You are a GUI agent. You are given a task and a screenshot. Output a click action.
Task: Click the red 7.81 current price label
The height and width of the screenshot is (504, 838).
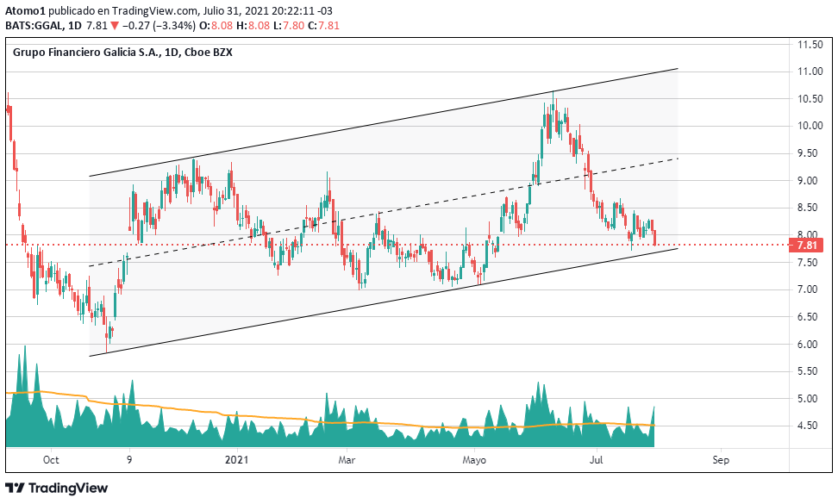[x=806, y=245]
